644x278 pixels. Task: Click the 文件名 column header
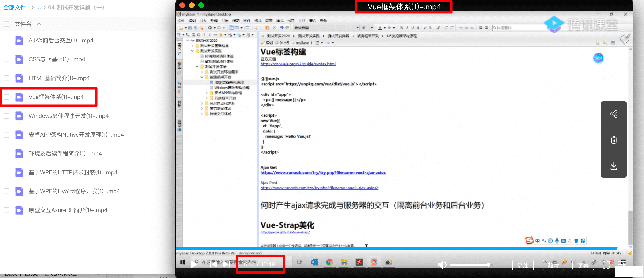click(23, 24)
